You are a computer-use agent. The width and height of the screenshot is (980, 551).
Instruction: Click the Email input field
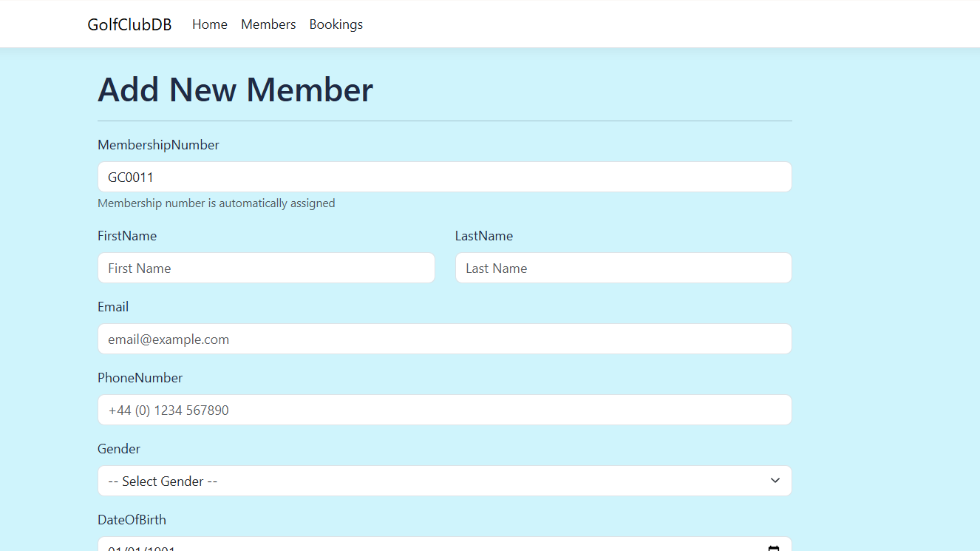click(445, 339)
